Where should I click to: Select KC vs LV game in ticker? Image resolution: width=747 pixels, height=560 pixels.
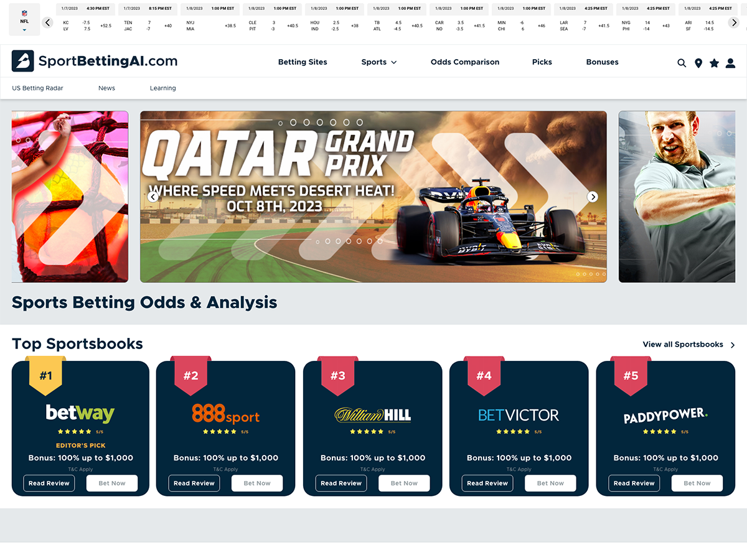coord(85,19)
